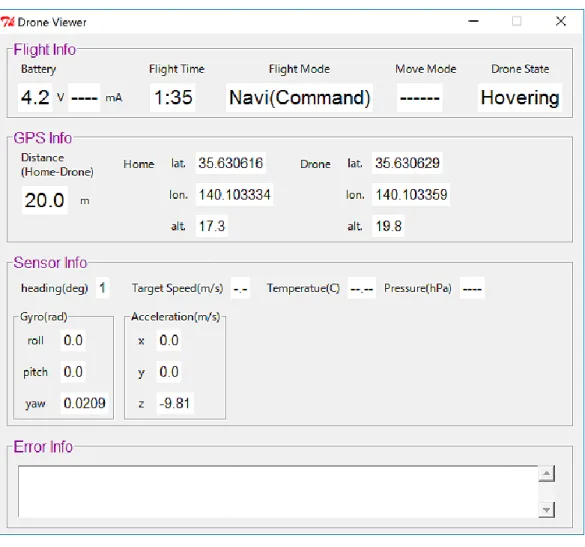Click the gyro yaw value 0.0209
This screenshot has width=585, height=547.
84,403
